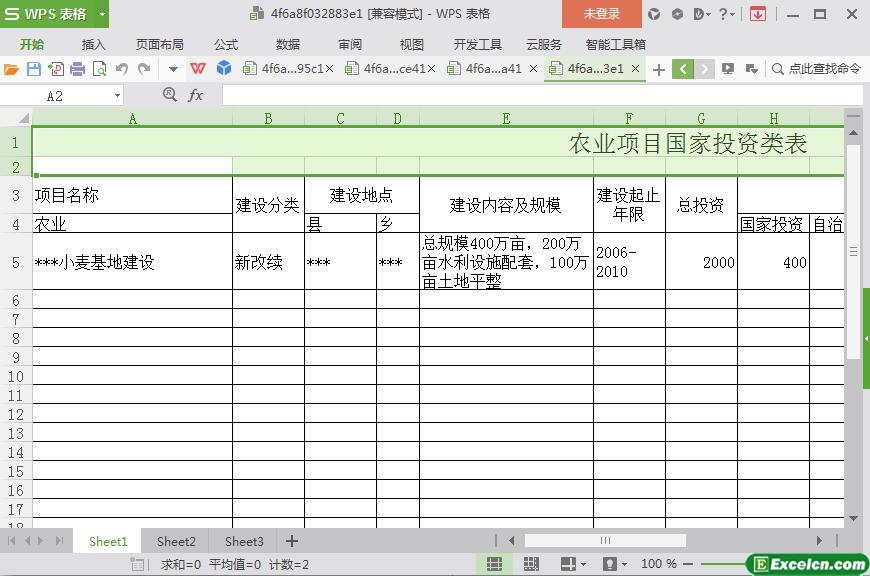This screenshot has width=870, height=576.
Task: Click the print preview icon
Action: pyautogui.click(x=99, y=69)
